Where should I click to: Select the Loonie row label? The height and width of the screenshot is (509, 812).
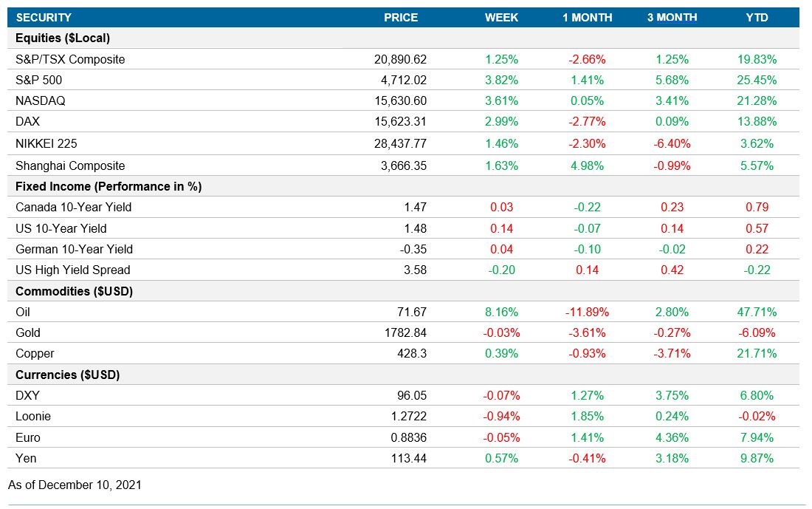coord(33,416)
